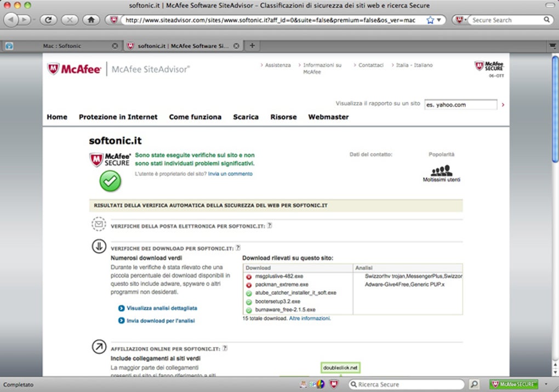The image size is (559, 392).
Task: Click the email verification envelope icon
Action: pos(99,224)
